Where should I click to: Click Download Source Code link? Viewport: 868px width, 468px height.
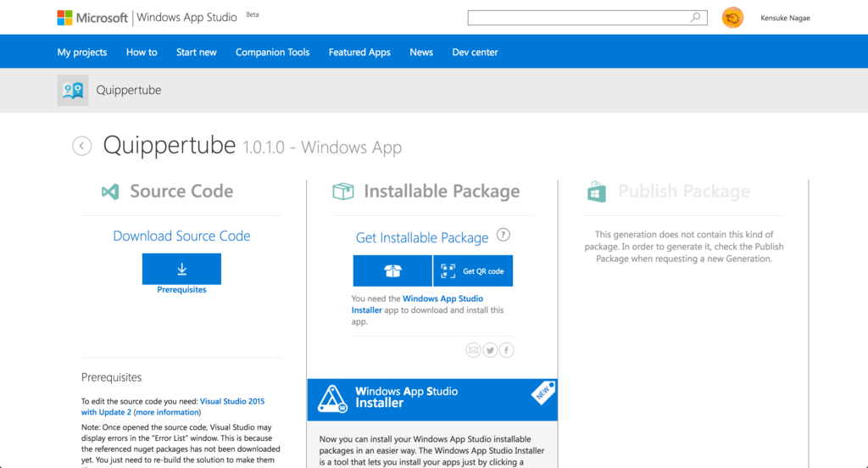point(181,236)
